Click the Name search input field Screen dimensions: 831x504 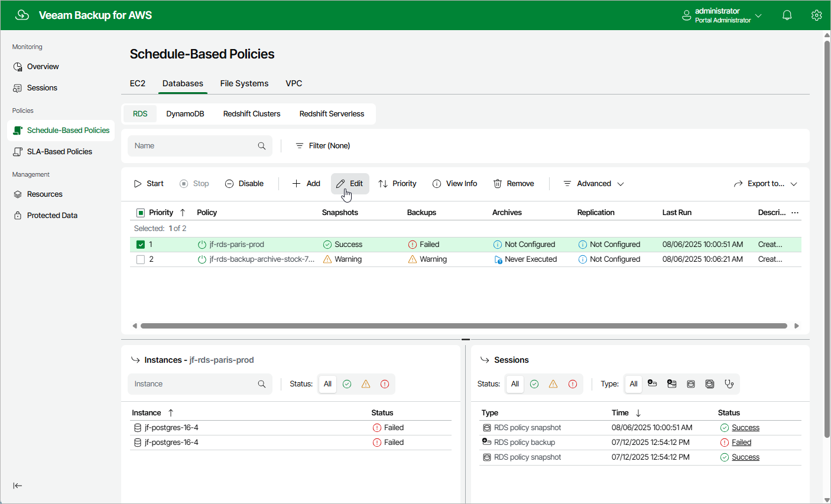tap(200, 146)
